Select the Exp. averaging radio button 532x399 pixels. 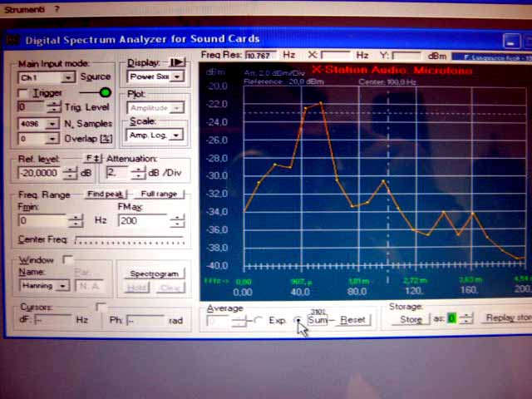tap(259, 320)
